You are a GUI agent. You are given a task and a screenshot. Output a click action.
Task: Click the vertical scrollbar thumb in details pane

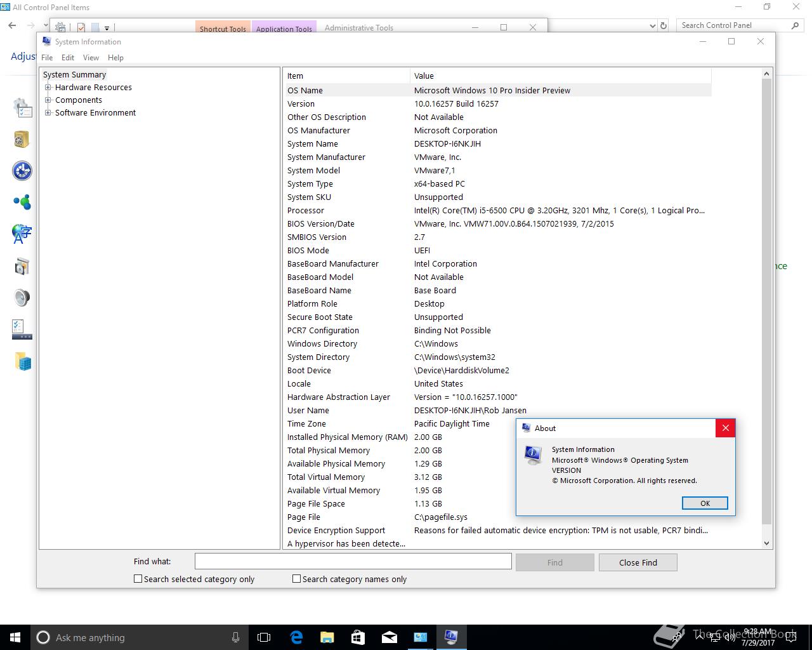(766, 302)
